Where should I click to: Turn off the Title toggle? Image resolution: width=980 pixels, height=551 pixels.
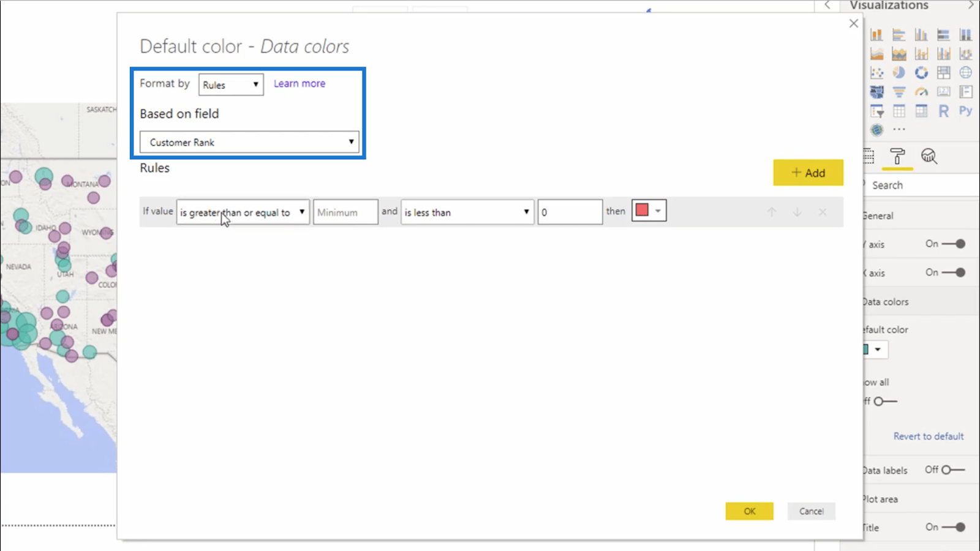point(954,527)
